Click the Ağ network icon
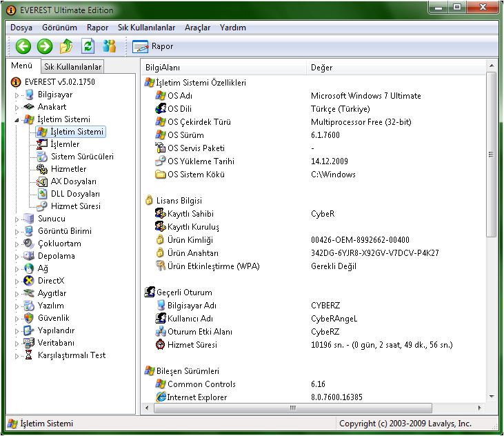The width and height of the screenshot is (504, 436). [29, 268]
